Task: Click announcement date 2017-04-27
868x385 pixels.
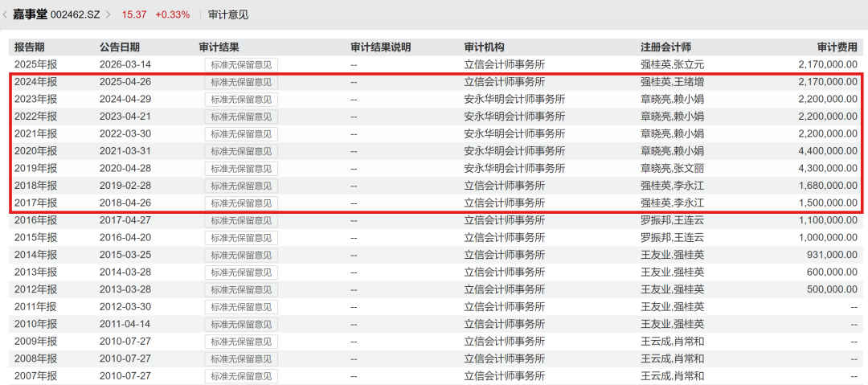Action: 125,220
